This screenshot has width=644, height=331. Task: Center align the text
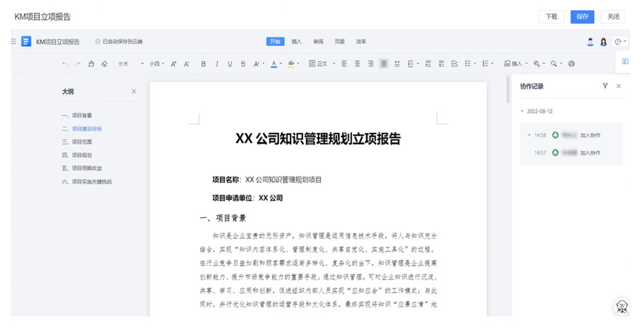[x=357, y=64]
